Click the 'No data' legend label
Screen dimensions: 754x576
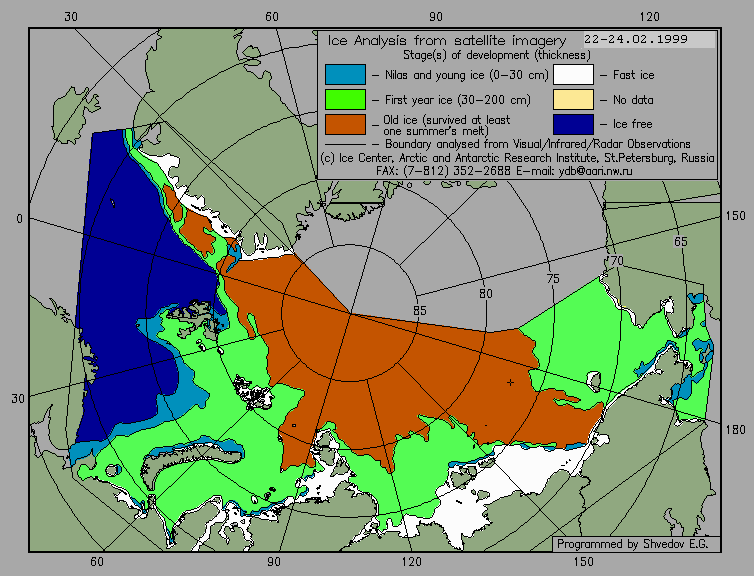click(x=633, y=100)
